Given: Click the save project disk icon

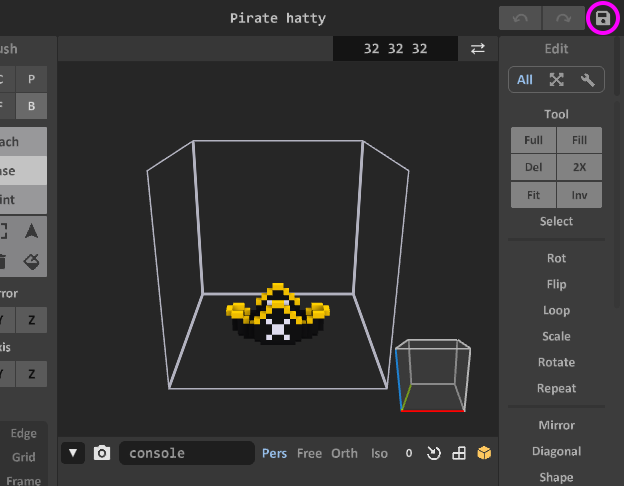Looking at the screenshot, I should (x=603, y=18).
